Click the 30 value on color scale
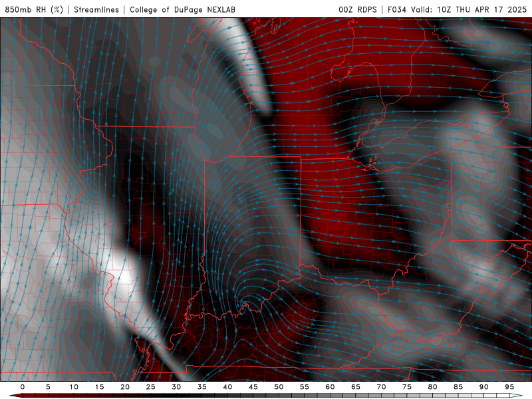Image resolution: width=532 pixels, height=399 pixels. [176, 387]
